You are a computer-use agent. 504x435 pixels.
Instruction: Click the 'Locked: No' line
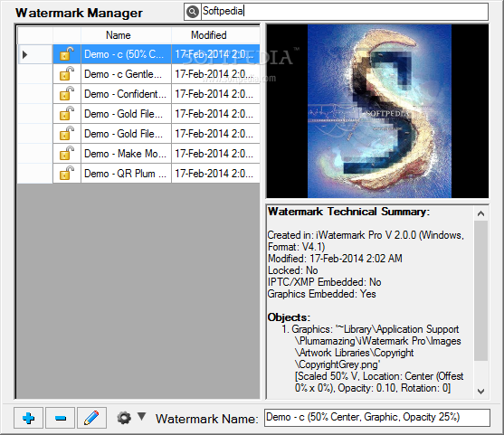click(x=293, y=270)
